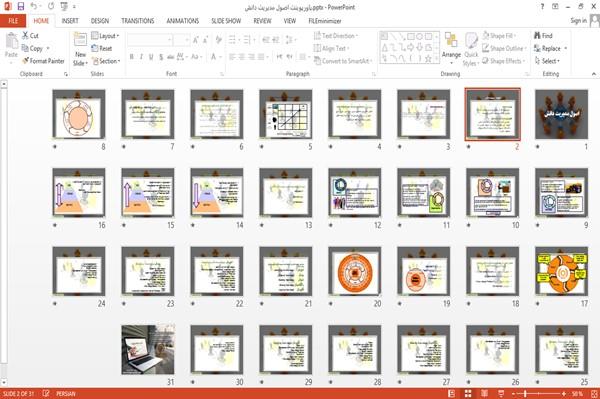
Task: Expand the font size combo box
Action: (187, 40)
